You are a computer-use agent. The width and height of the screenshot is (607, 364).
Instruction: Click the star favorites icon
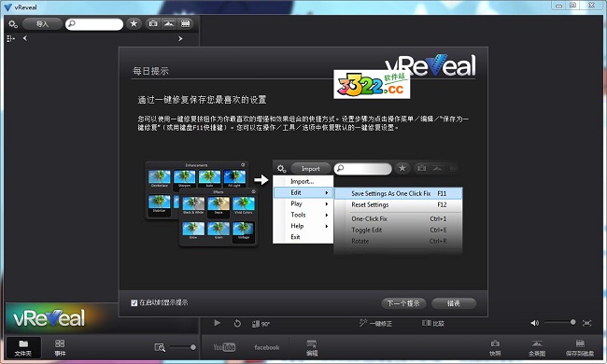[134, 24]
